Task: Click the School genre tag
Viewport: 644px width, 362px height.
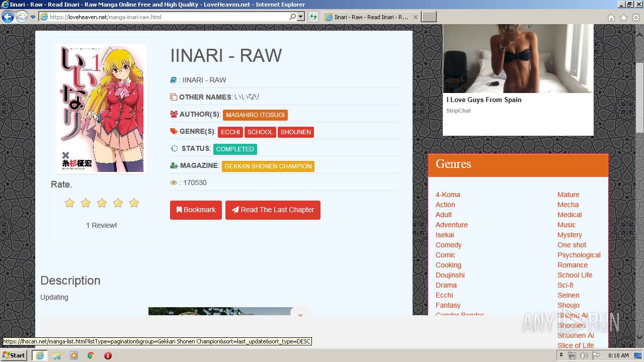Action: pyautogui.click(x=260, y=132)
